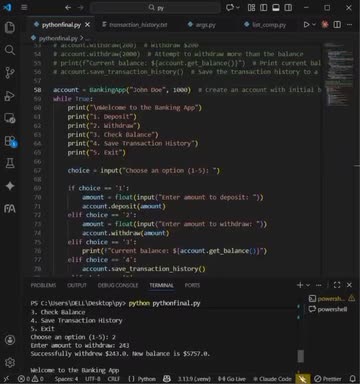
Task: Open the OUTPUT panel tab
Action: (x=77, y=285)
